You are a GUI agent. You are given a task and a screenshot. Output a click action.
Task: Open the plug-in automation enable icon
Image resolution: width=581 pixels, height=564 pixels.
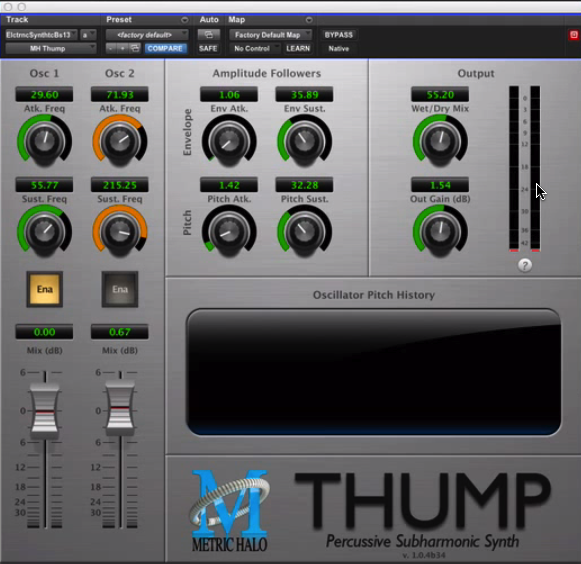pos(209,35)
